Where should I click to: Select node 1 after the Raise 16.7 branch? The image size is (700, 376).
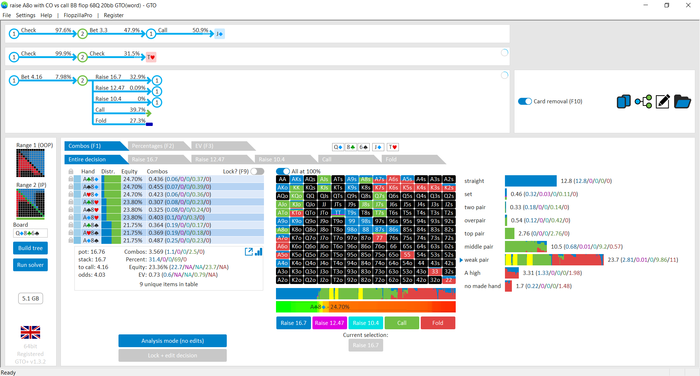tap(157, 80)
